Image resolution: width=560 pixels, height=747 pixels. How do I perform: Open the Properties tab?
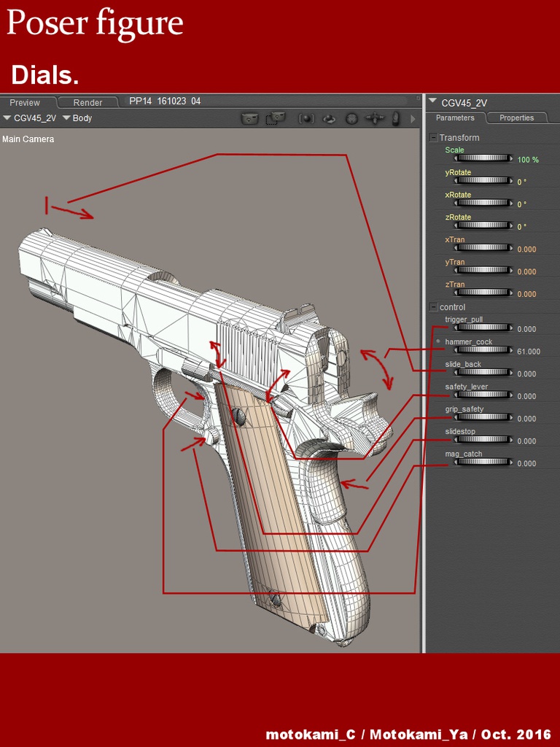(516, 117)
